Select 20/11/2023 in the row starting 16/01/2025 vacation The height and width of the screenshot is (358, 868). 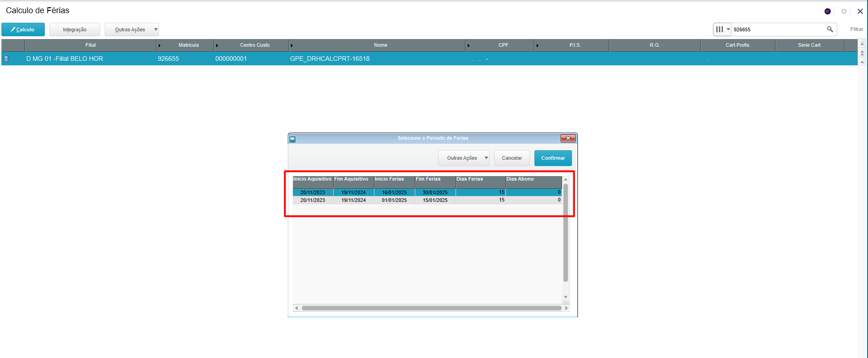(313, 192)
